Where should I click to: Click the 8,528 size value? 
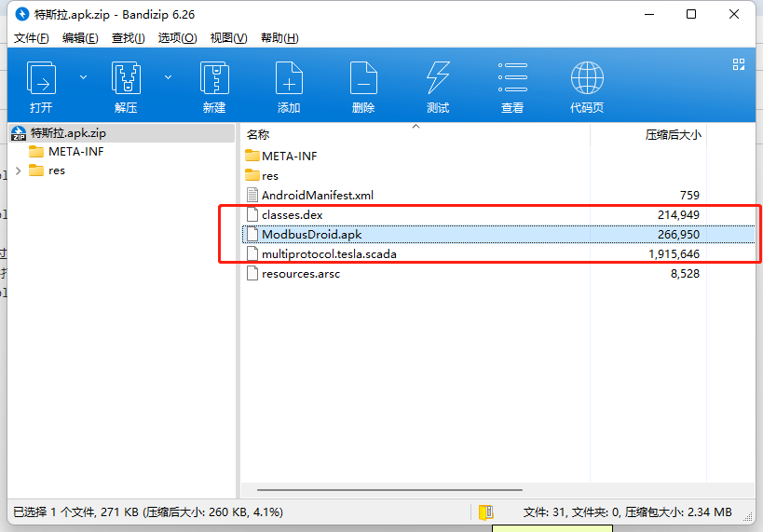685,274
